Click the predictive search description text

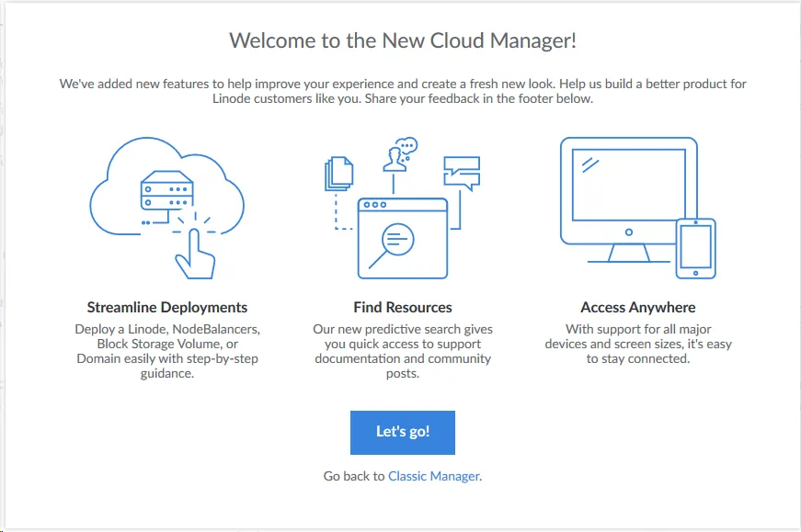(x=403, y=351)
